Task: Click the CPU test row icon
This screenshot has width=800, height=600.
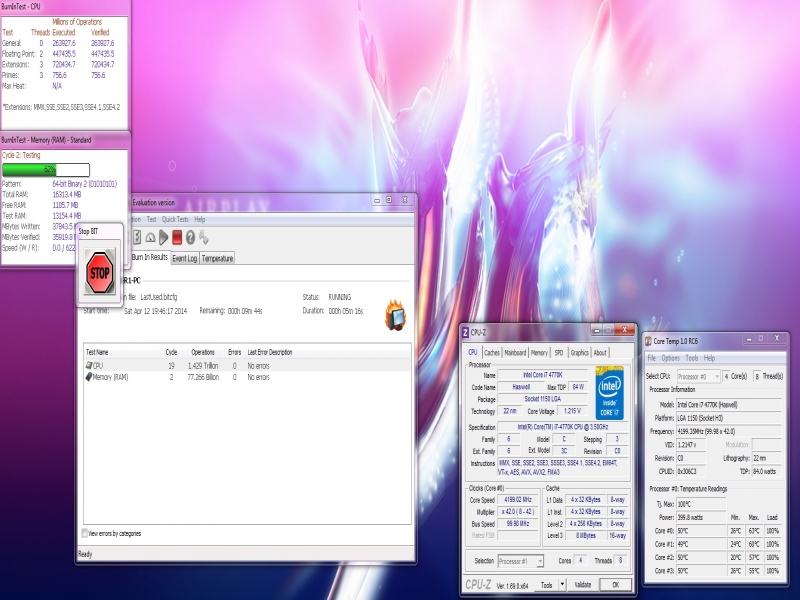Action: coord(89,365)
